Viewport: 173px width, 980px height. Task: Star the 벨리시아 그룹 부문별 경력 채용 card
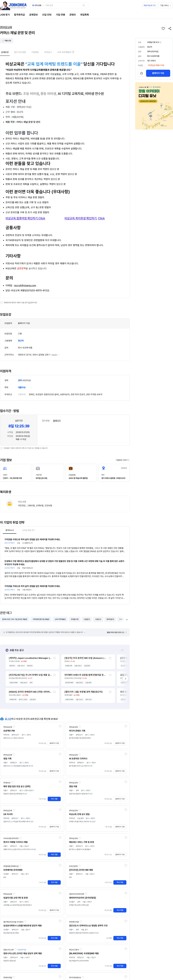[110, 692]
